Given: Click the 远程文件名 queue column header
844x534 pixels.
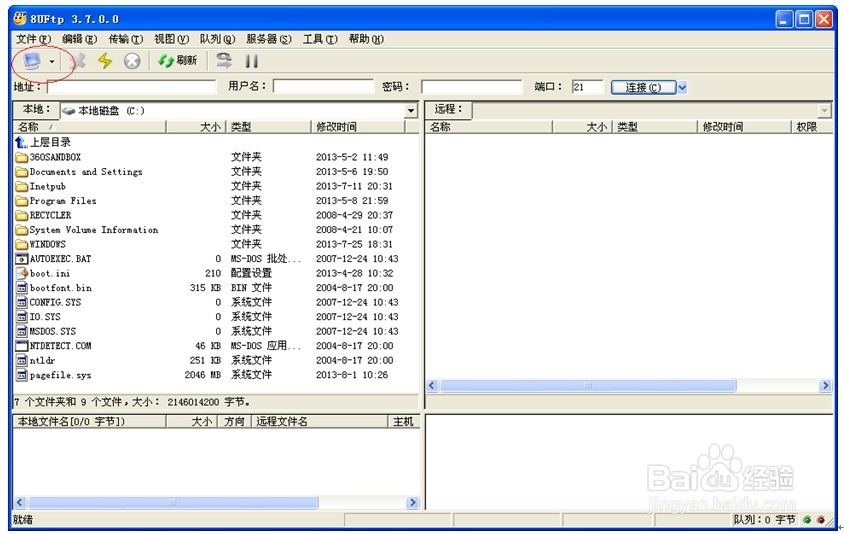Looking at the screenshot, I should (320, 421).
